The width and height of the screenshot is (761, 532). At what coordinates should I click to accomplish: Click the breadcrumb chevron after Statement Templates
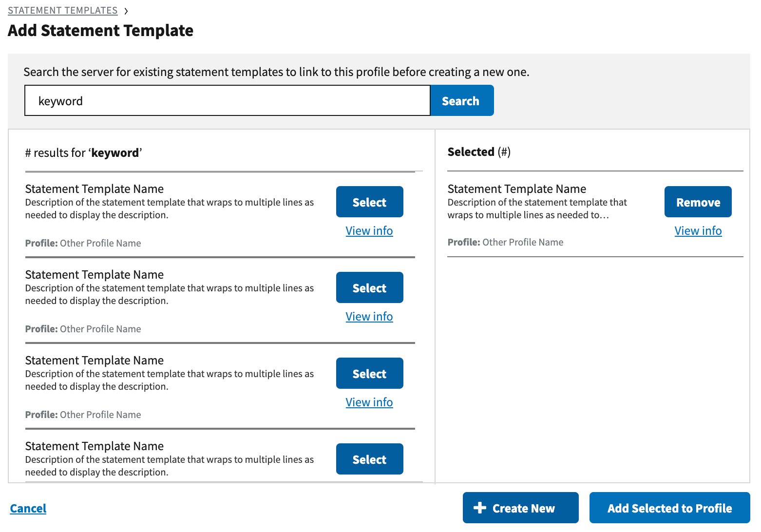[x=126, y=11]
